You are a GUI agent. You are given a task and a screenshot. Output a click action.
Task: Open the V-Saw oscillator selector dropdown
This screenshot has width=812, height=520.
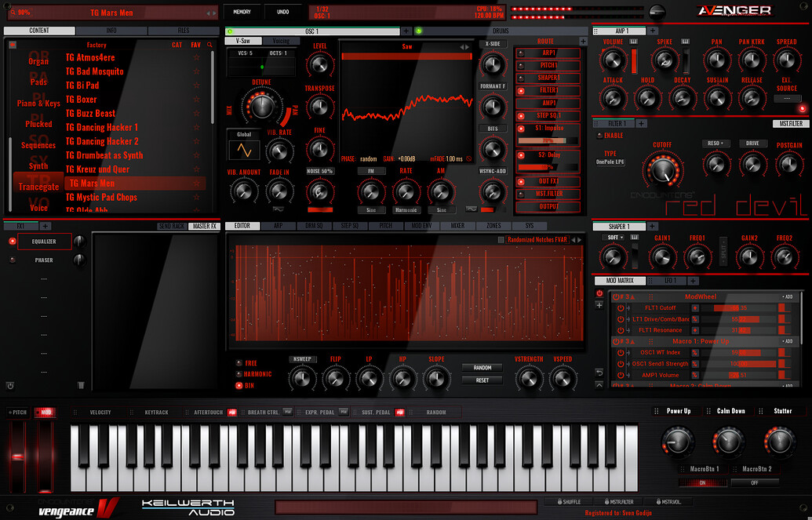coord(243,40)
